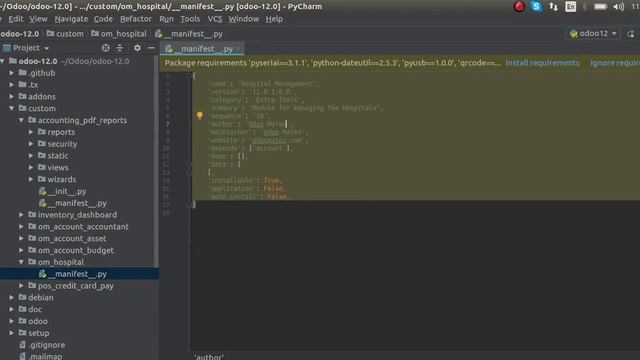Select the __manifest__.py editor tab
This screenshot has height=360, width=640.
tap(202, 49)
